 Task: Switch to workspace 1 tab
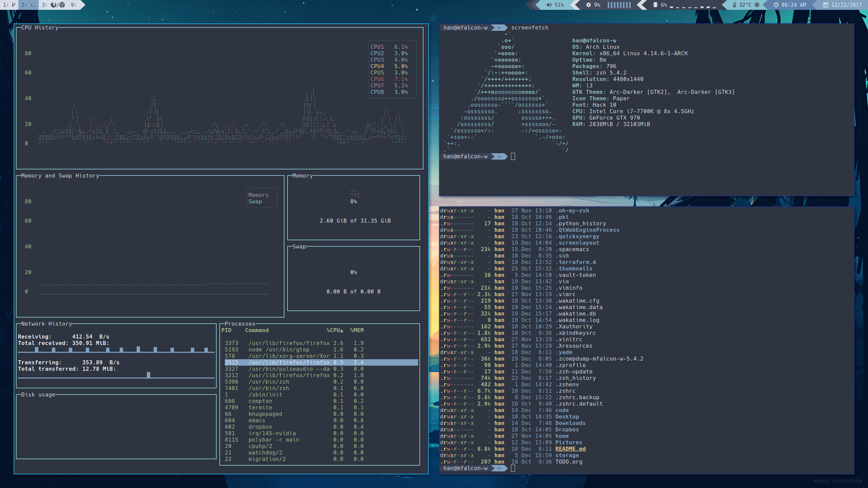pyautogui.click(x=9, y=5)
